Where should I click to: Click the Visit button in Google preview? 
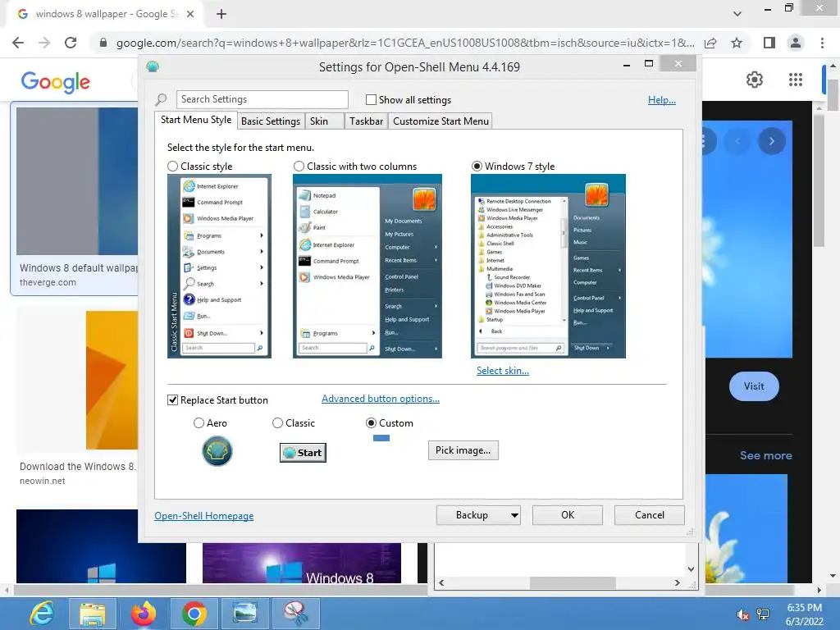754,386
